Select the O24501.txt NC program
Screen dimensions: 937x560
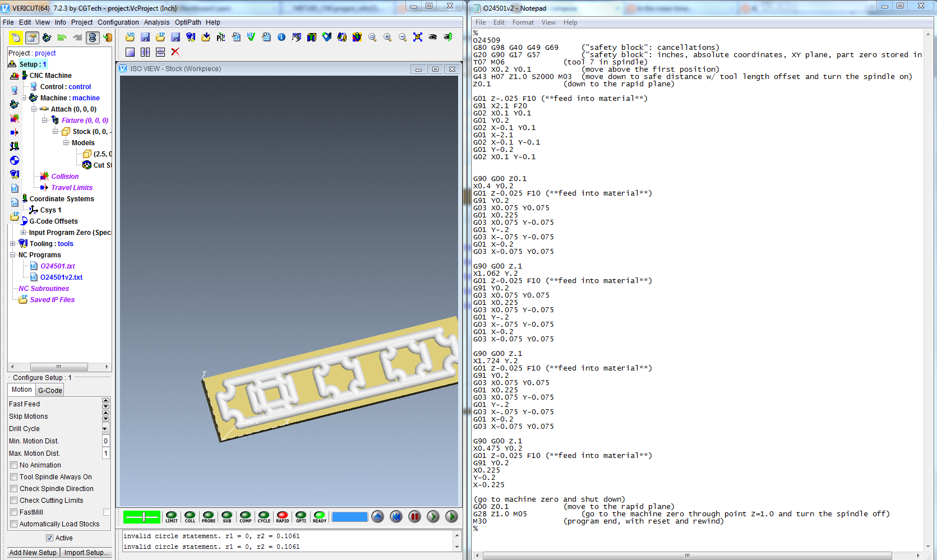[x=58, y=266]
